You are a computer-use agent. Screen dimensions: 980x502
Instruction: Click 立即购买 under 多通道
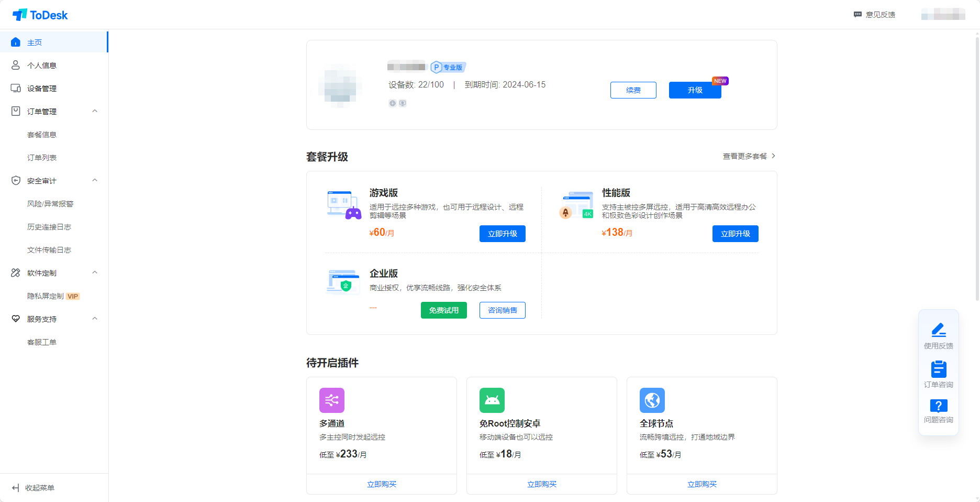pos(382,484)
